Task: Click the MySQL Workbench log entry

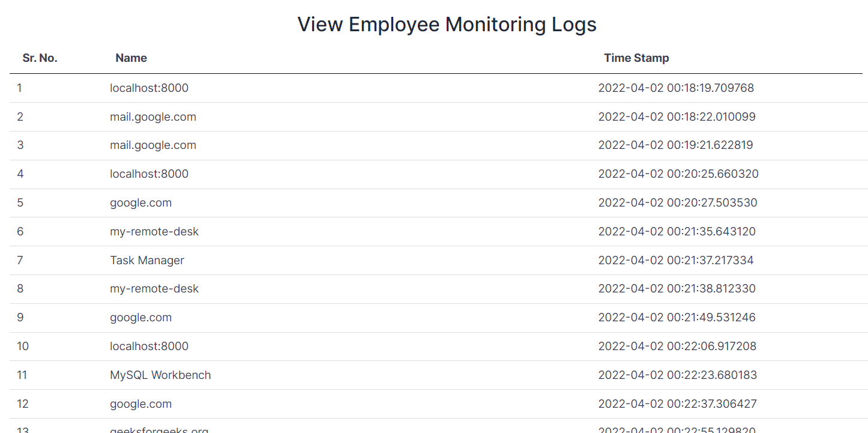Action: (x=160, y=375)
